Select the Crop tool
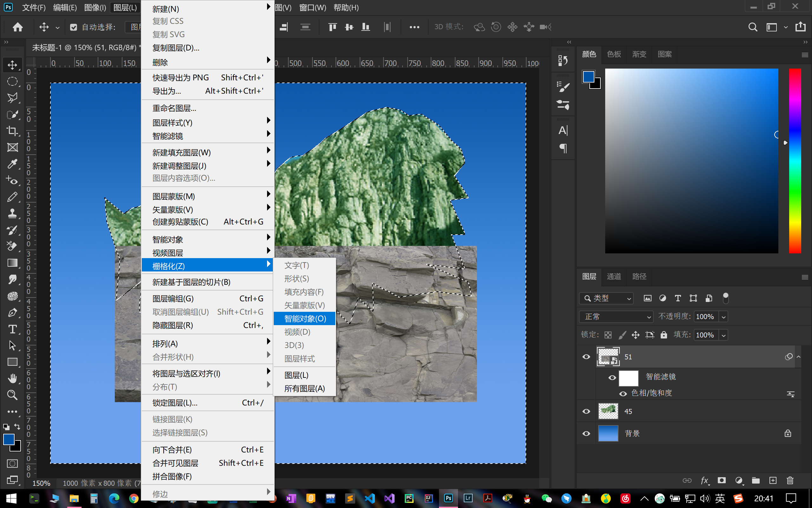The height and width of the screenshot is (508, 812). 12,131
